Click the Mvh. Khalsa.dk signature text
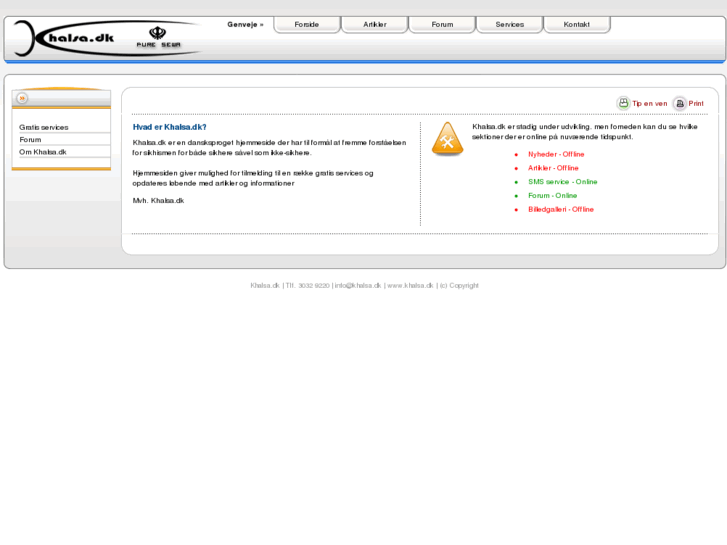727x545 pixels. [158, 200]
